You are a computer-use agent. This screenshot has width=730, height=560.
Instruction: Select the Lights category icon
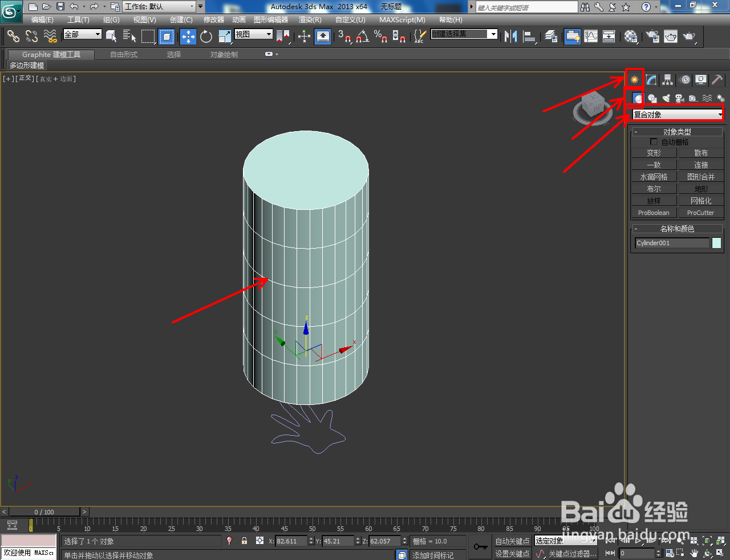tap(666, 99)
